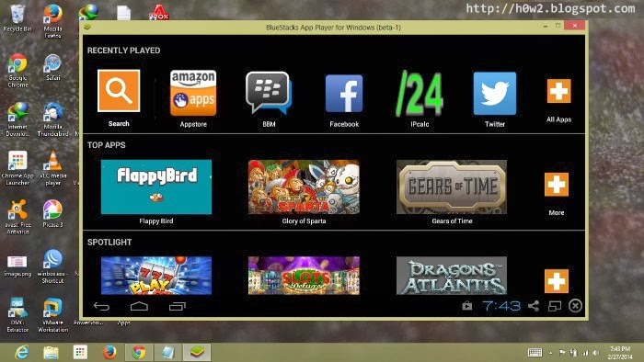This screenshot has width=644, height=362.
Task: Click the 7:43 clock in BlueStacks
Action: [x=501, y=306]
